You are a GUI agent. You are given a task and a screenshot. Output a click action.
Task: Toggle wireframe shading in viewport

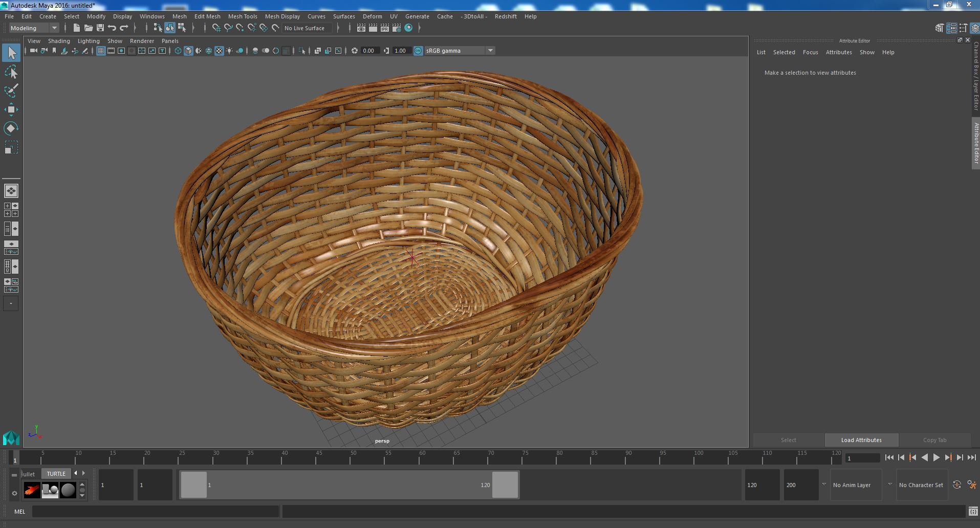pos(178,51)
